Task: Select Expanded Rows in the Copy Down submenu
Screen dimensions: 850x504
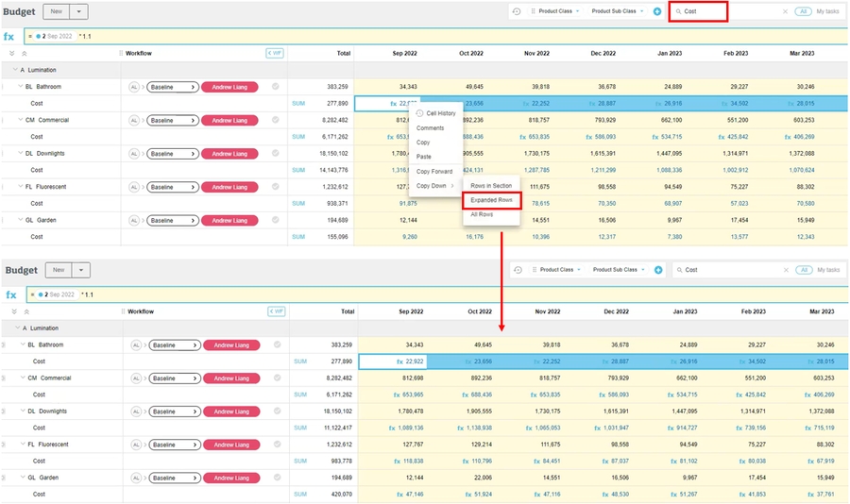Action: point(491,200)
